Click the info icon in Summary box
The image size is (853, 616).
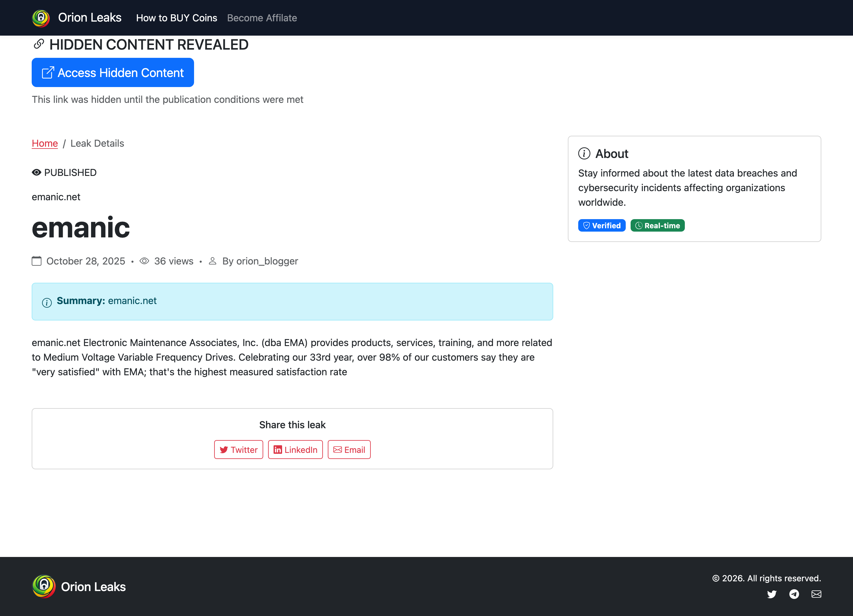pyautogui.click(x=47, y=303)
